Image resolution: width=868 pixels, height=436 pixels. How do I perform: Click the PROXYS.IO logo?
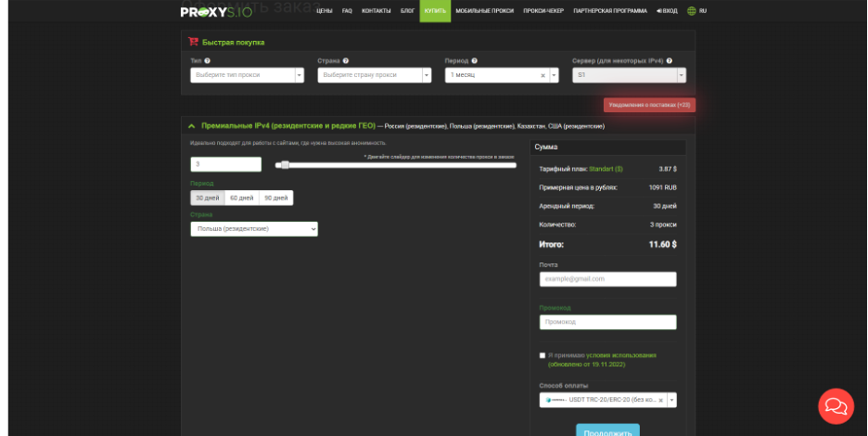point(216,12)
